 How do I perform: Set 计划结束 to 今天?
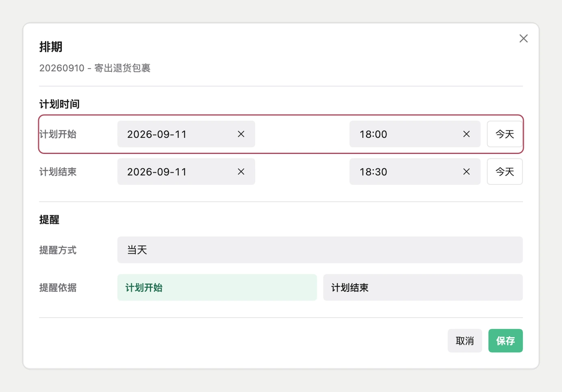pos(505,172)
